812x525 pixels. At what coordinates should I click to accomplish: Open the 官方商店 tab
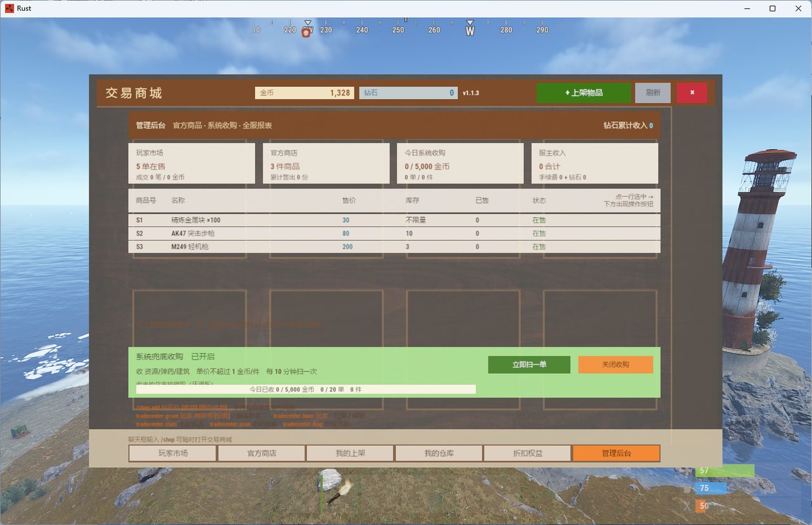tap(261, 453)
